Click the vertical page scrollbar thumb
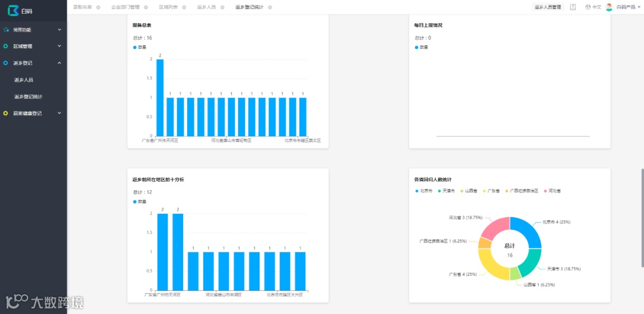The height and width of the screenshot is (314, 644). [642, 218]
